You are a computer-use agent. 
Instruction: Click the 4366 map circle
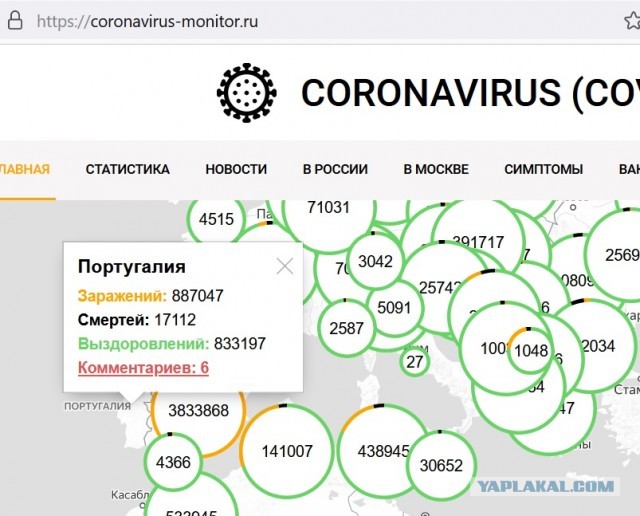pyautogui.click(x=167, y=463)
